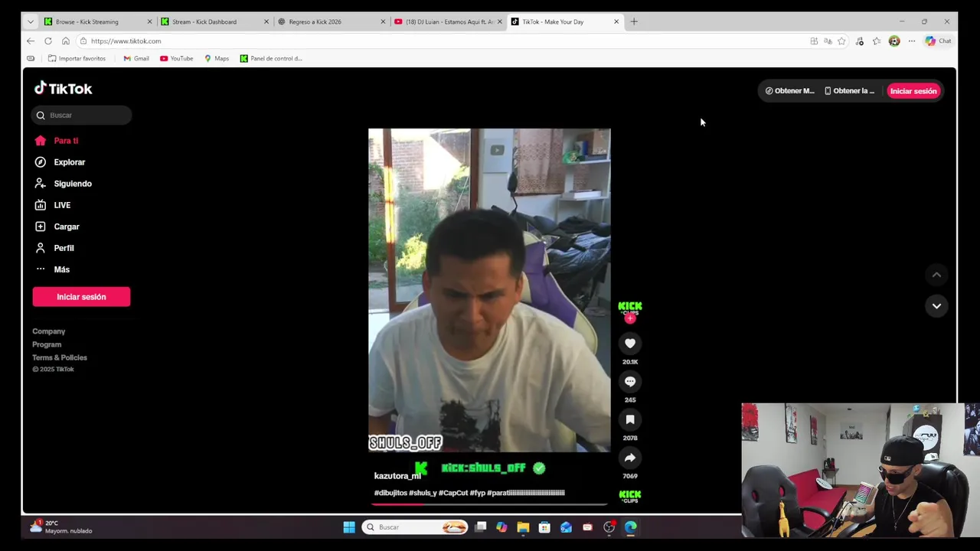
Task: Go to next video with down arrow
Action: click(x=936, y=306)
